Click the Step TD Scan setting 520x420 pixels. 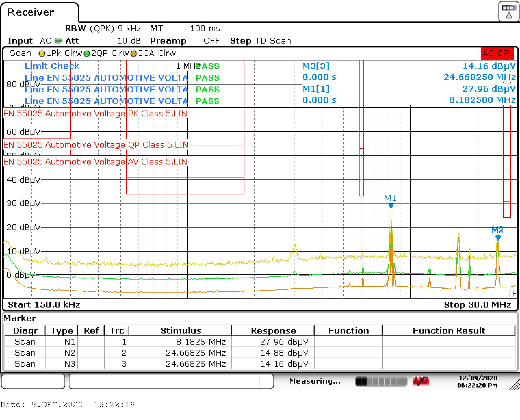click(261, 41)
